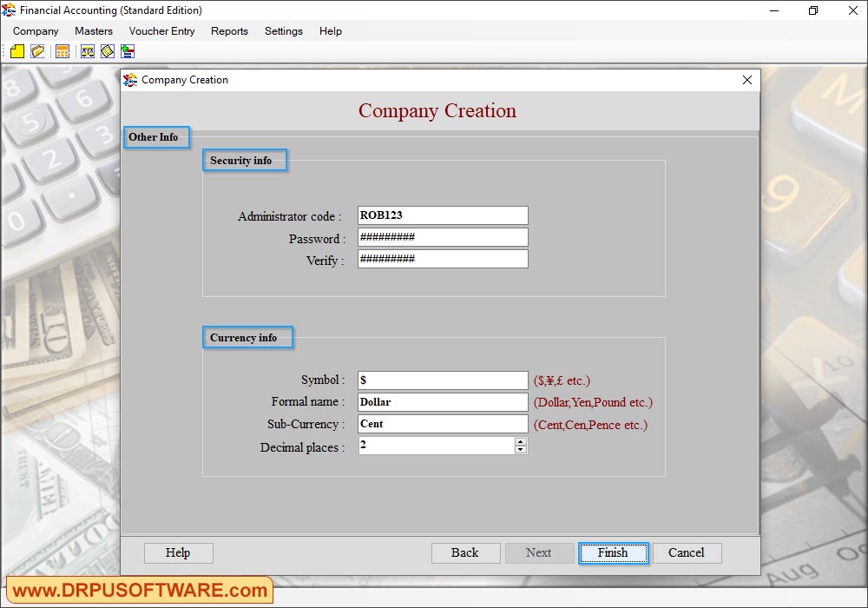
Task: Click the balance scales toolbar icon
Action: click(x=88, y=52)
